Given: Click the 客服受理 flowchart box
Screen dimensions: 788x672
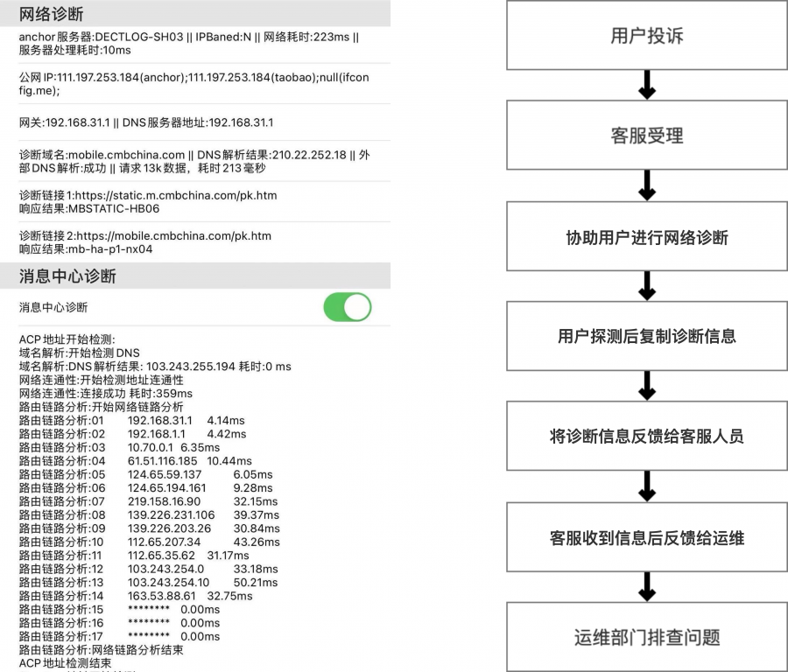Looking at the screenshot, I should 647,135.
